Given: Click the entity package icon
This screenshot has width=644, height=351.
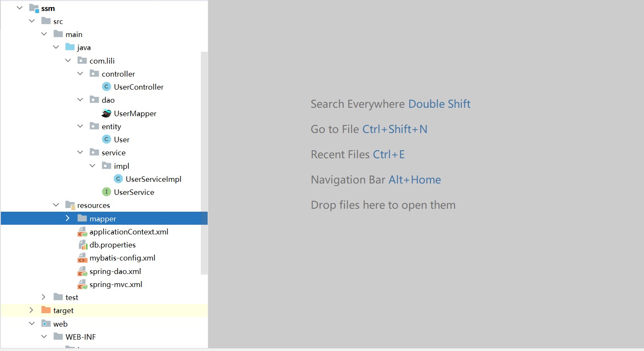Looking at the screenshot, I should click(95, 126).
